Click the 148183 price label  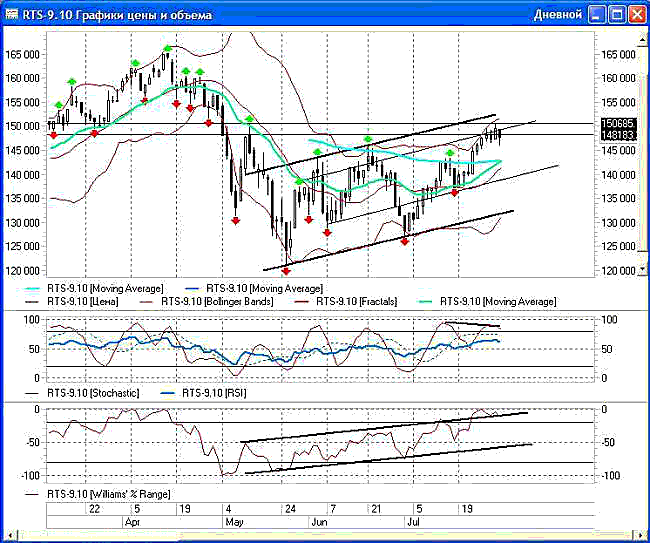coord(618,135)
